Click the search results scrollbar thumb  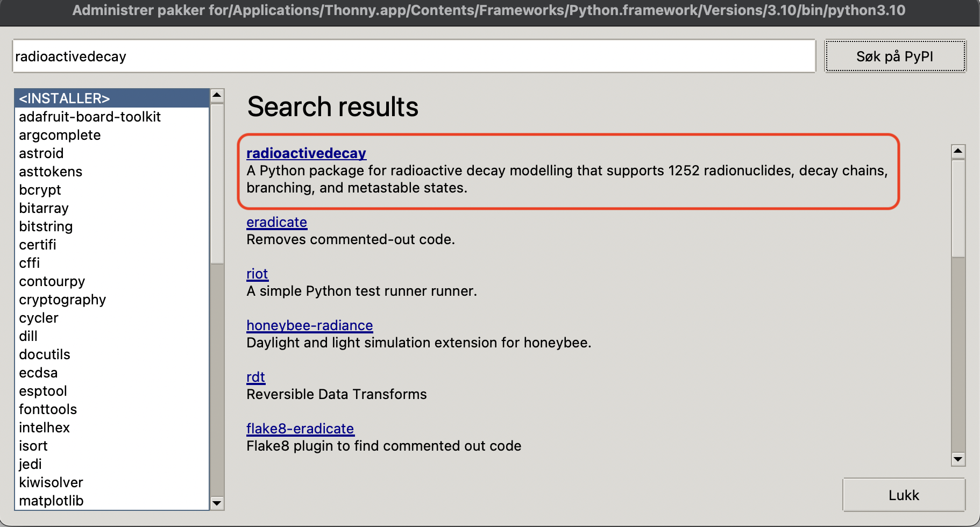tap(958, 209)
